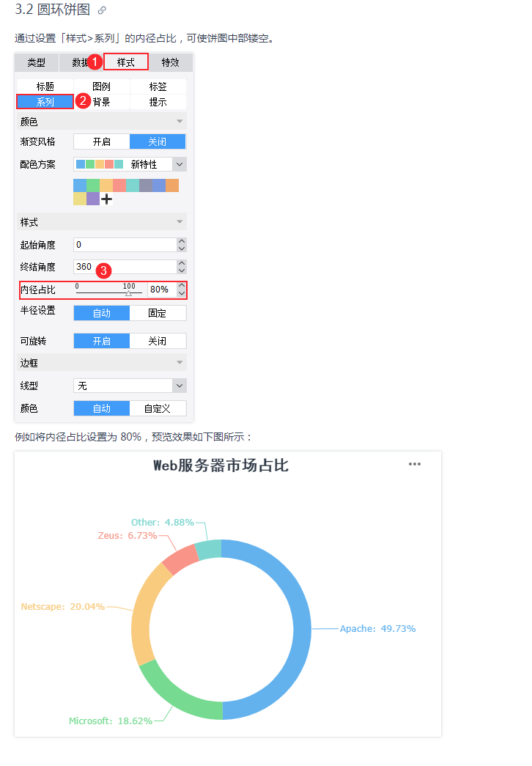This screenshot has width=532, height=766.
Task: Open the 线型 dropdown showing 无
Action: (130, 386)
